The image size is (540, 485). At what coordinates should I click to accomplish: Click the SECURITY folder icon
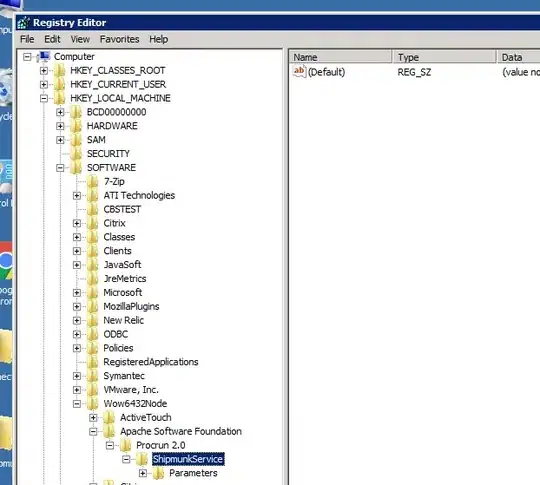coord(76,154)
